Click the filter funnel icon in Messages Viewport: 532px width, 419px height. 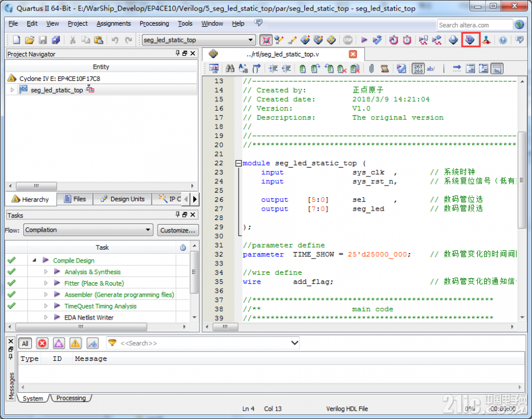(112, 343)
